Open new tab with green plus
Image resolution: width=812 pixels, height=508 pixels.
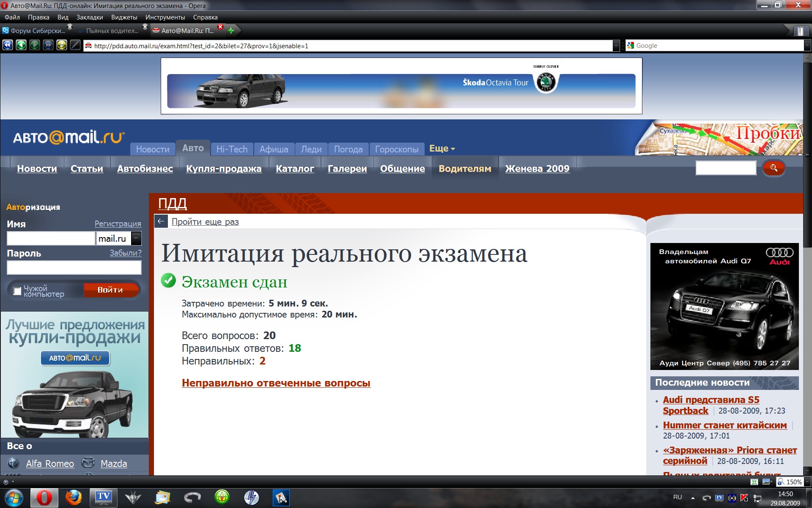point(231,30)
